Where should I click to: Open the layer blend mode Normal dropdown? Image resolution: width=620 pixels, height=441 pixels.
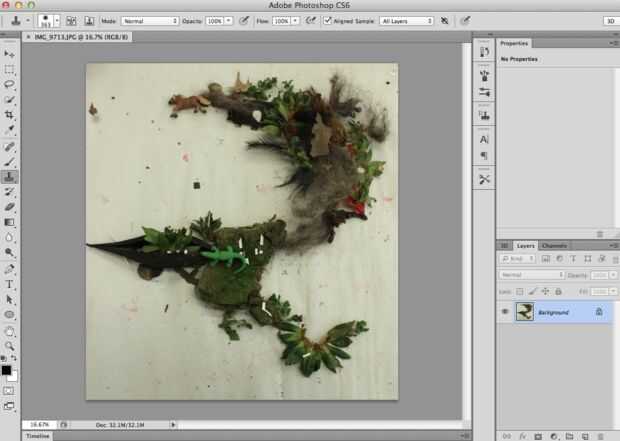tap(531, 275)
